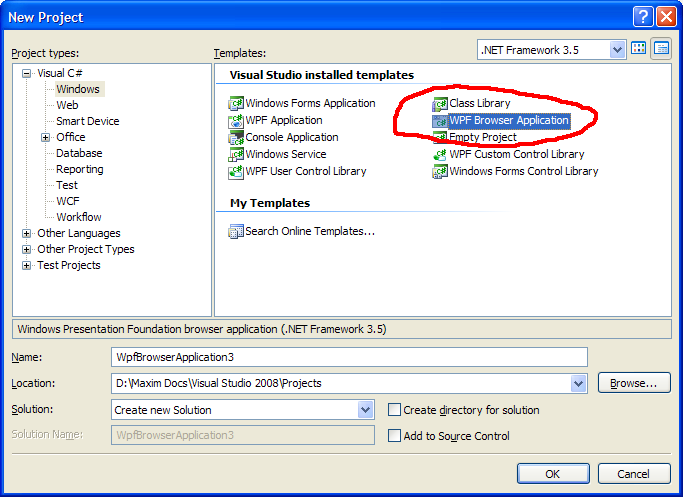Click the Browse... button
683x497 pixels.
tap(634, 383)
